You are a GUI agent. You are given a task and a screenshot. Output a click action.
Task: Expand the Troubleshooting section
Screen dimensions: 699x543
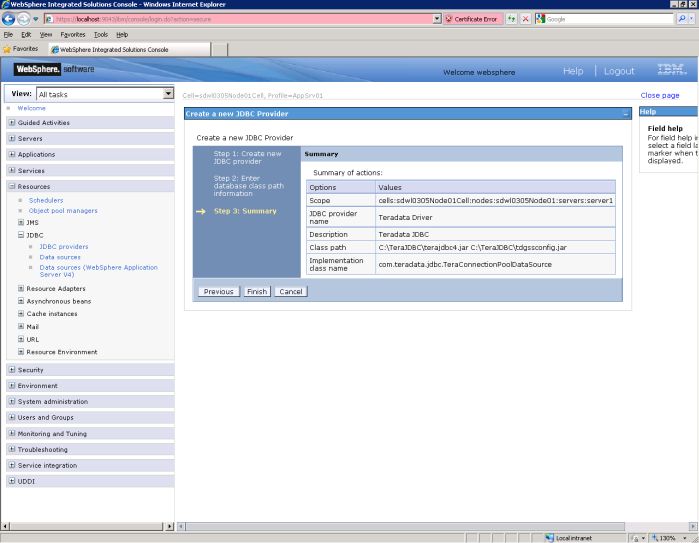12,449
